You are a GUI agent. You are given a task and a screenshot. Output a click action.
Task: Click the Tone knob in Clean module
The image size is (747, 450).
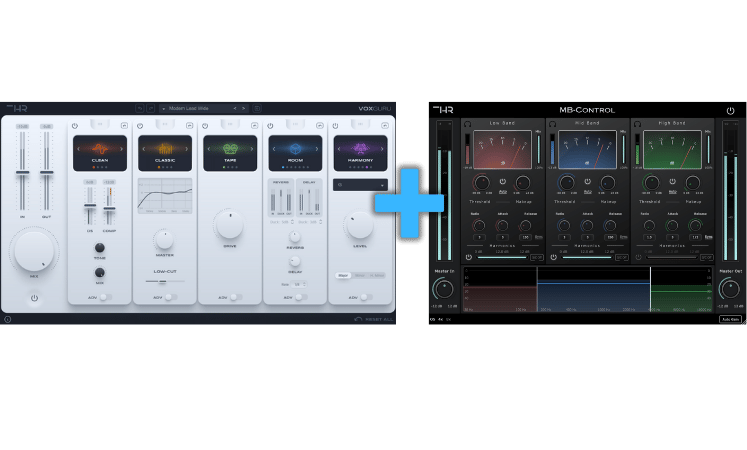click(100, 248)
